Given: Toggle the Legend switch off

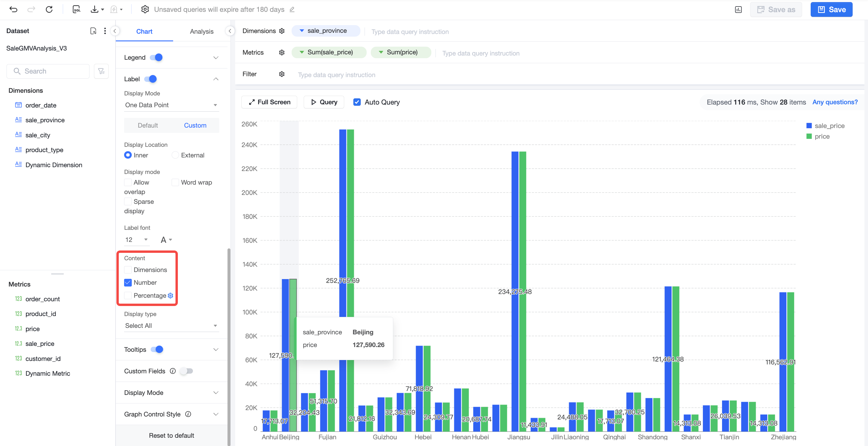Looking at the screenshot, I should click(x=156, y=57).
